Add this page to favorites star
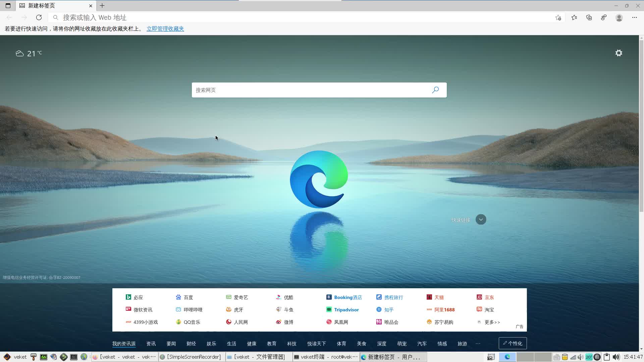Image resolution: width=644 pixels, height=362 pixels. (558, 17)
